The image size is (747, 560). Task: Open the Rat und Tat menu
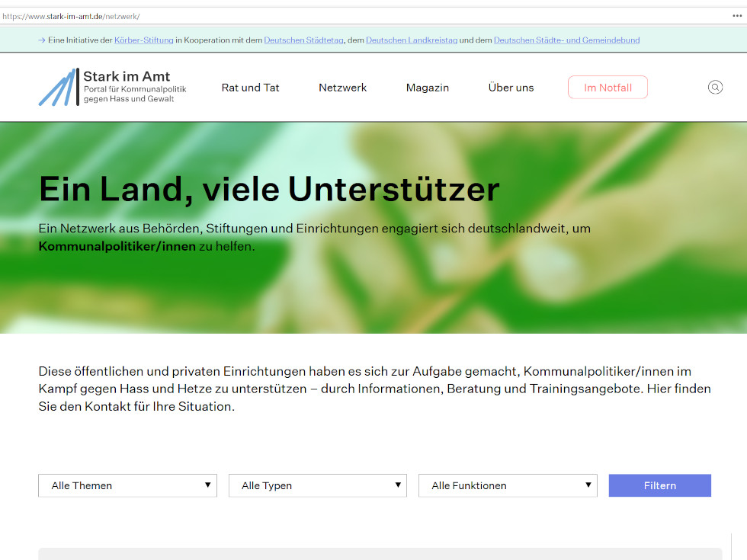click(250, 88)
